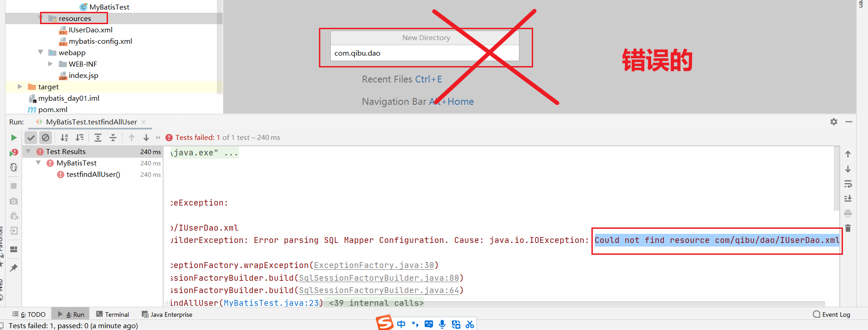This screenshot has width=868, height=330.
Task: Rerun failed tests icon
Action: [x=14, y=153]
